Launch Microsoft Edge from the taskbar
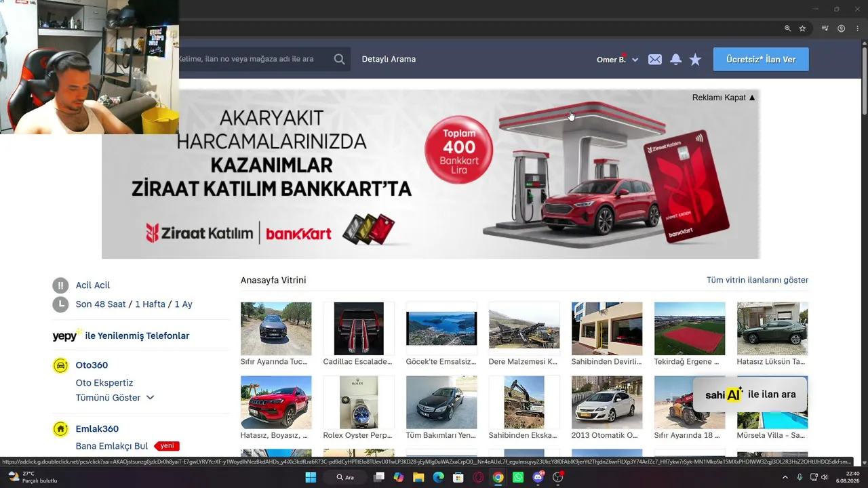The image size is (868, 488). click(438, 477)
